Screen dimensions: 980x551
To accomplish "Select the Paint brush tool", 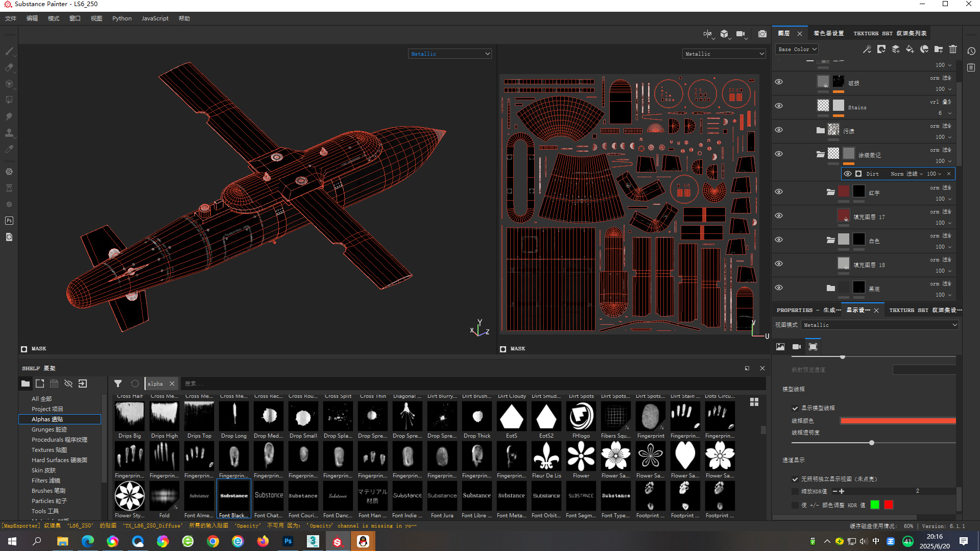I will pos(9,51).
